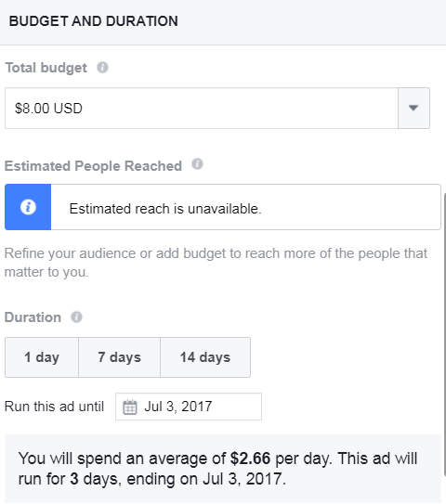Click the 'Total budget' label
This screenshot has width=446, height=504.
[x=46, y=68]
